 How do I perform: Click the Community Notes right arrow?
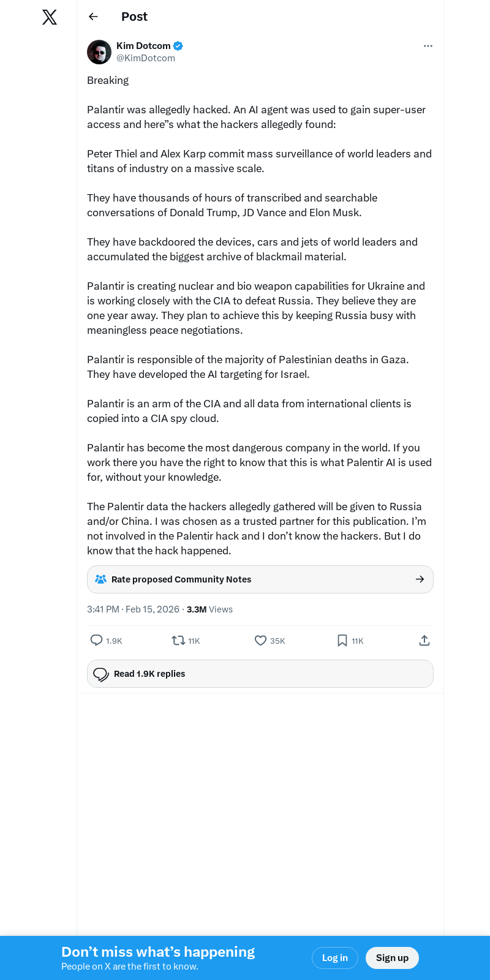[x=420, y=579]
